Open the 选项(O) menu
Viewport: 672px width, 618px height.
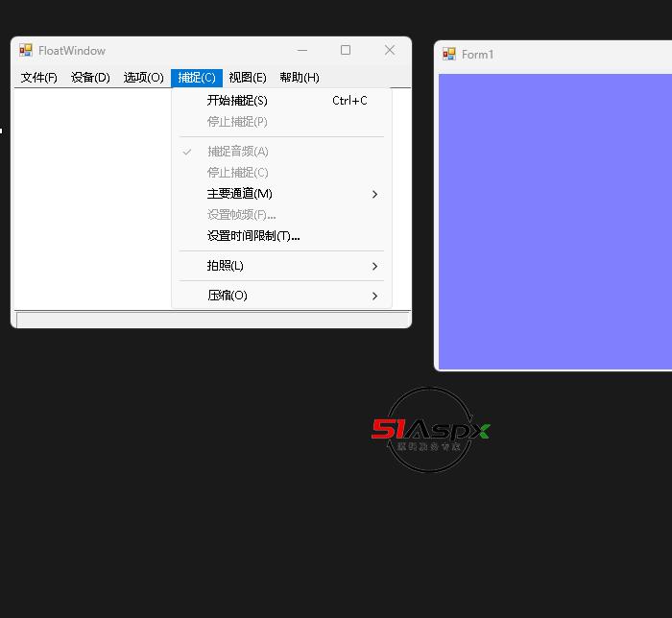coord(144,78)
